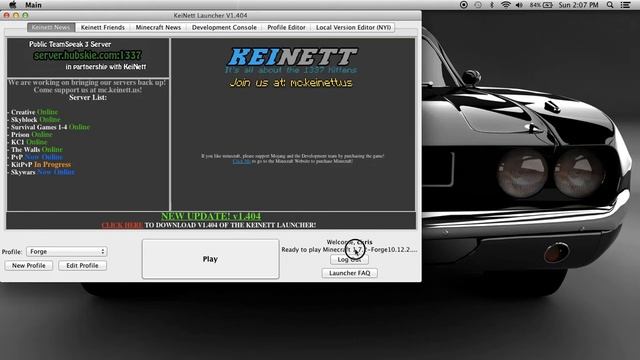The width and height of the screenshot is (640, 360).
Task: Click the Join us at mc.keinett.us text
Action: click(x=291, y=83)
